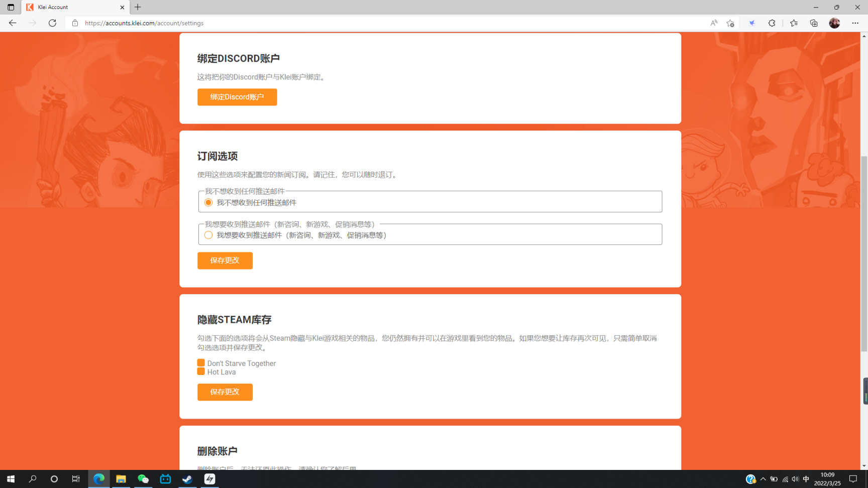The image size is (868, 488).
Task: Open the tab actions menu icon
Action: (x=11, y=7)
